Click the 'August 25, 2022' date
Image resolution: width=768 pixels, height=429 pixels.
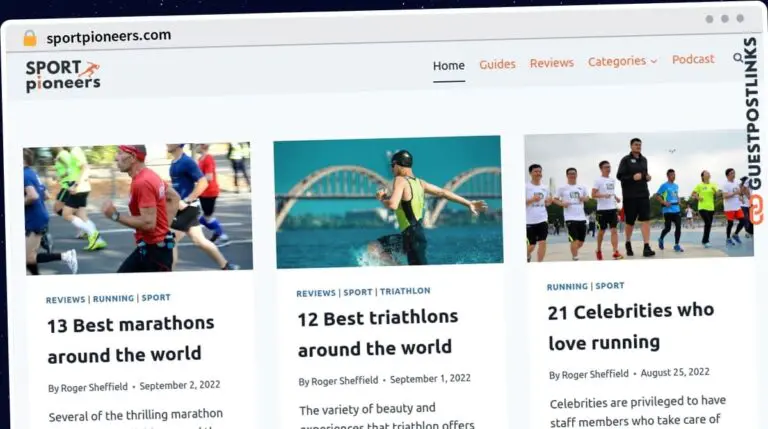675,373
